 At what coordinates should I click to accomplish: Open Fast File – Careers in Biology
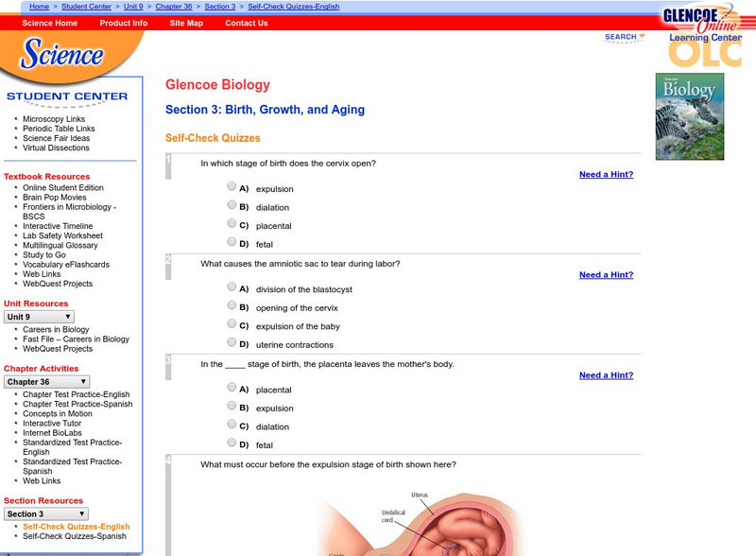click(x=77, y=339)
